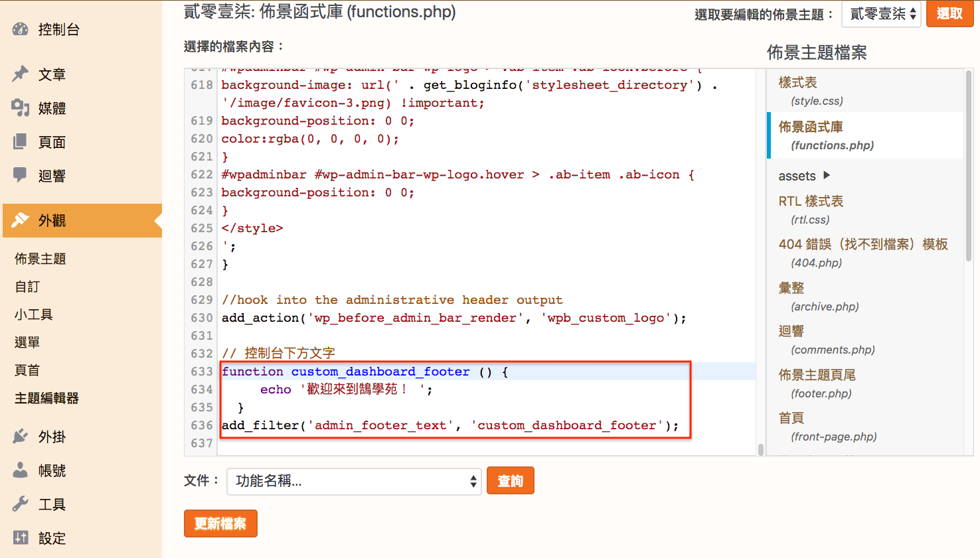Click the 控制台 dashboard gauge icon
This screenshot has width=980, height=558.
[21, 29]
